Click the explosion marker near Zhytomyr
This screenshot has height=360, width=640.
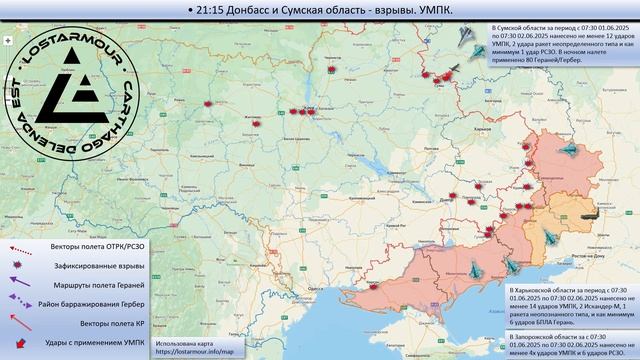[256, 123]
